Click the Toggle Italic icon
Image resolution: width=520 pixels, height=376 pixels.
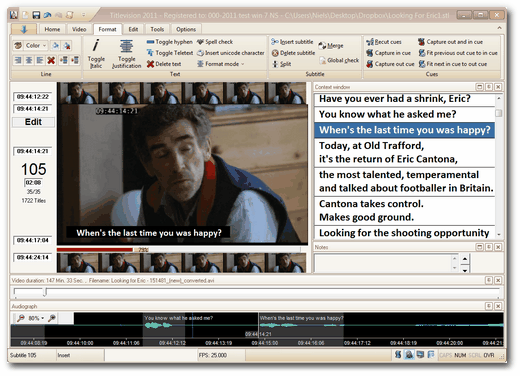click(x=96, y=45)
